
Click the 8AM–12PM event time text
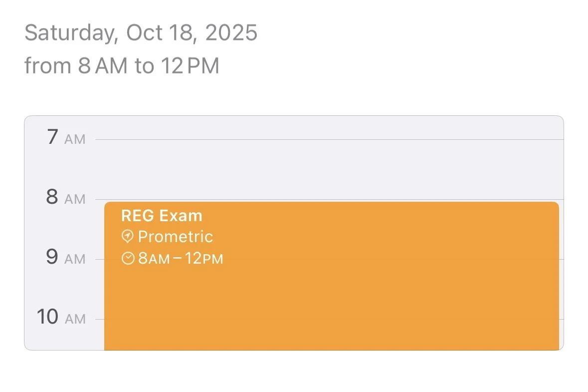coord(180,259)
